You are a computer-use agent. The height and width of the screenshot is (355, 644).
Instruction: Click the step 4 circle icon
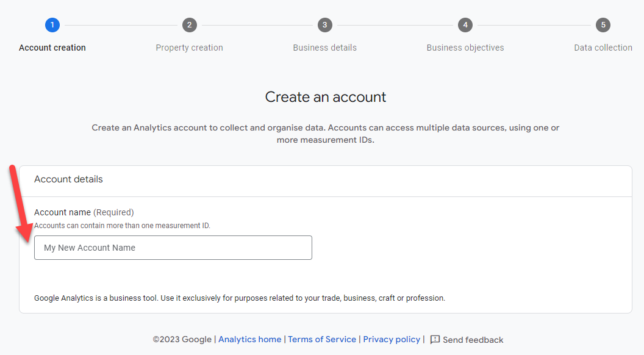coord(465,25)
